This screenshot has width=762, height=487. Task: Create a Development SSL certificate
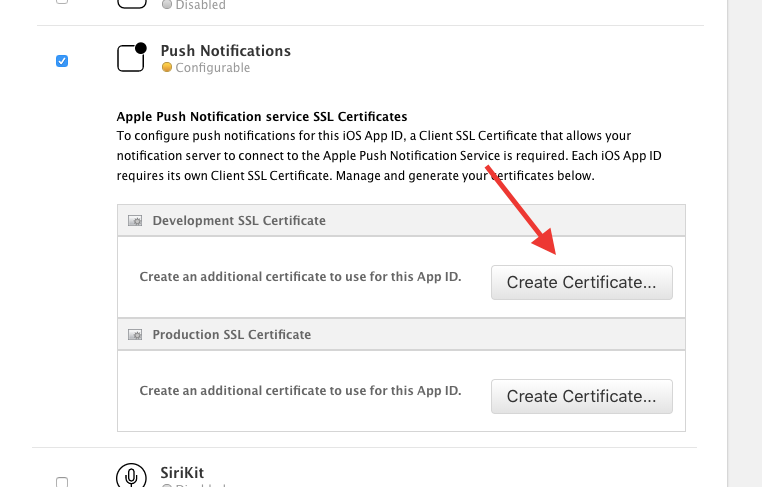point(582,282)
